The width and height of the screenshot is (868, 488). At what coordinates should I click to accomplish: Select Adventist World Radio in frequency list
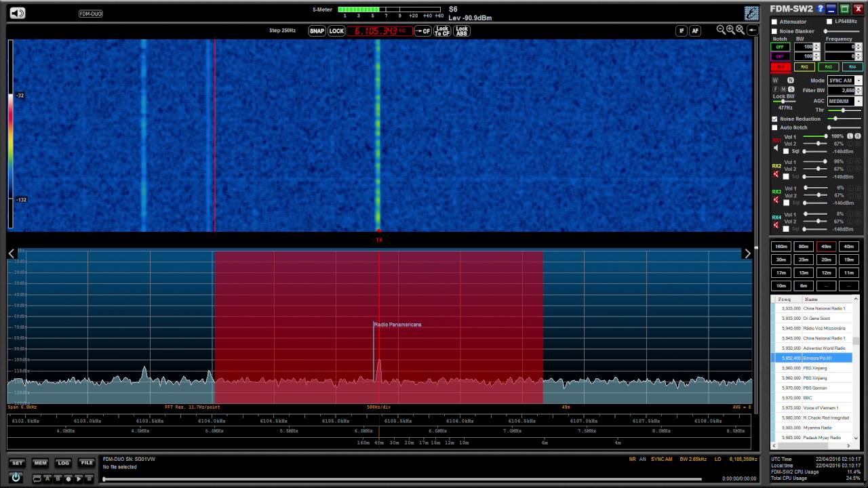pos(813,348)
